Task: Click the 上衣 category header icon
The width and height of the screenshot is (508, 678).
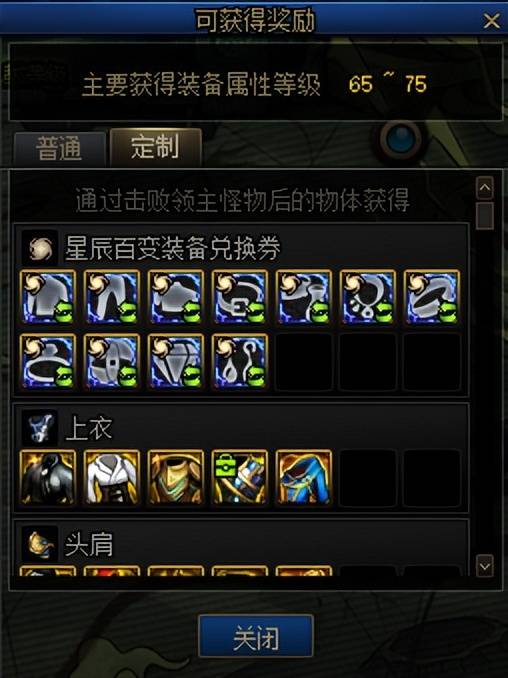Action: point(40,428)
